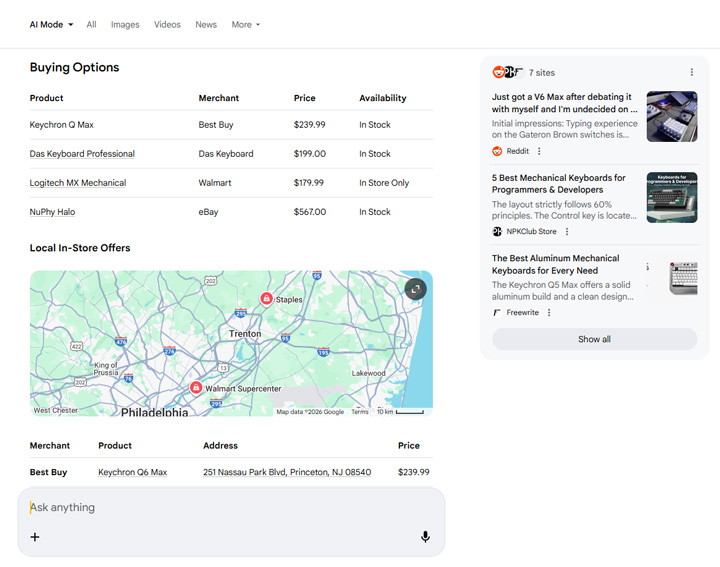This screenshot has height=567, width=720.
Task: Click the Walmart Supercenter map pin
Action: coord(196,388)
